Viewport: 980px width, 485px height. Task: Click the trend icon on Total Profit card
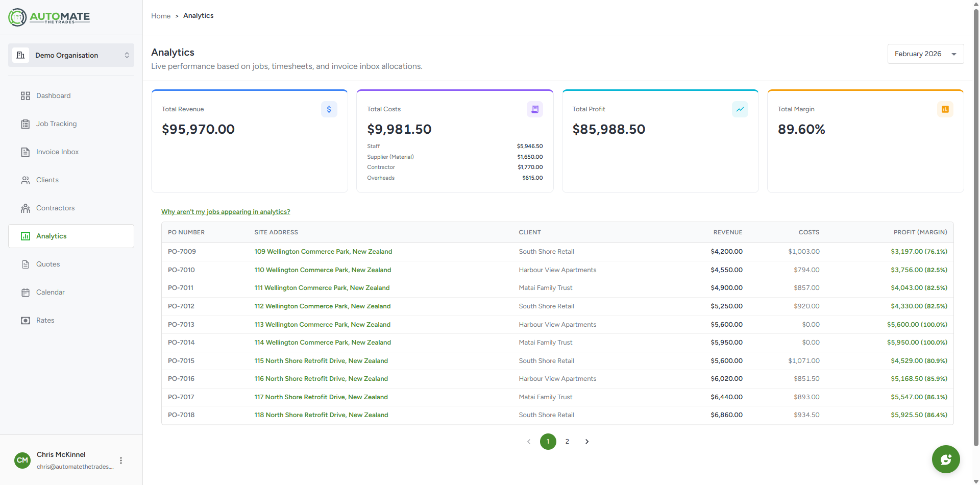click(740, 109)
